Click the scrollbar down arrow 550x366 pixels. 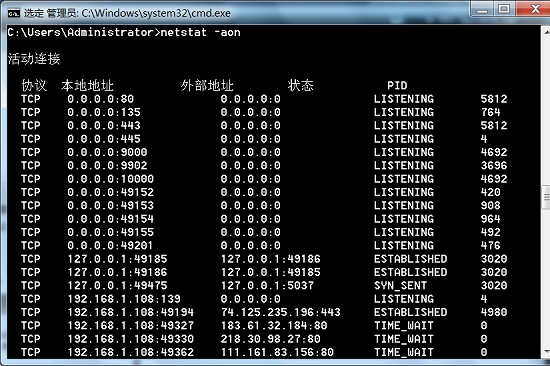click(x=546, y=352)
